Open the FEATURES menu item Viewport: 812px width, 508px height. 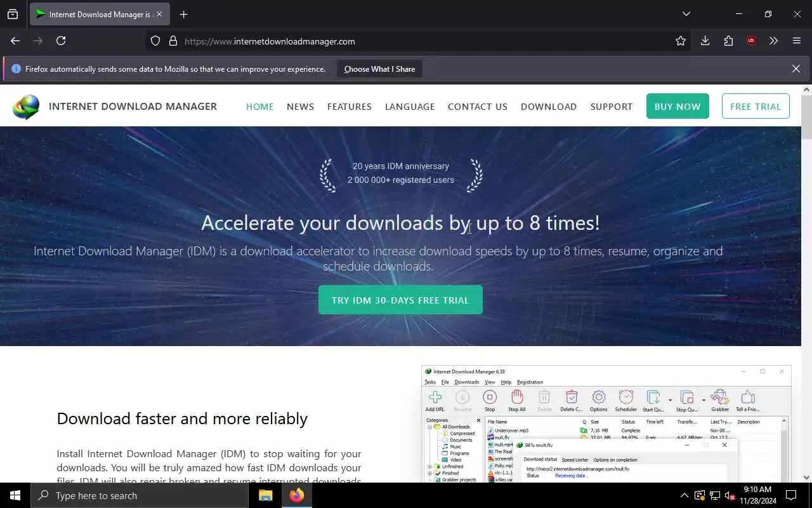[x=350, y=107]
